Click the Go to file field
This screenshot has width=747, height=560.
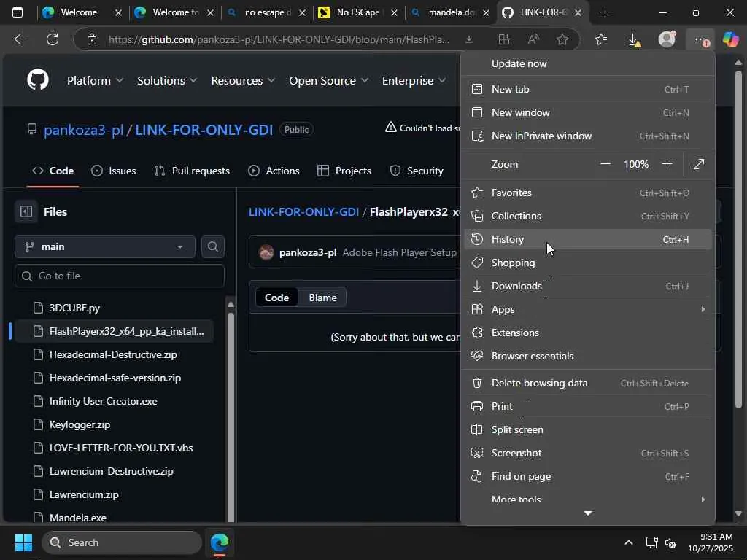tap(120, 276)
